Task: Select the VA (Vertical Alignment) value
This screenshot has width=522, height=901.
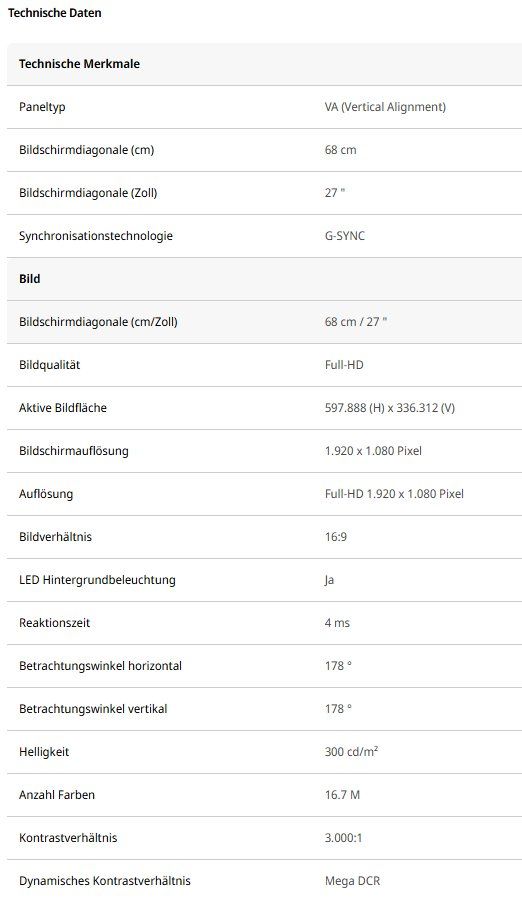Action: (x=385, y=107)
